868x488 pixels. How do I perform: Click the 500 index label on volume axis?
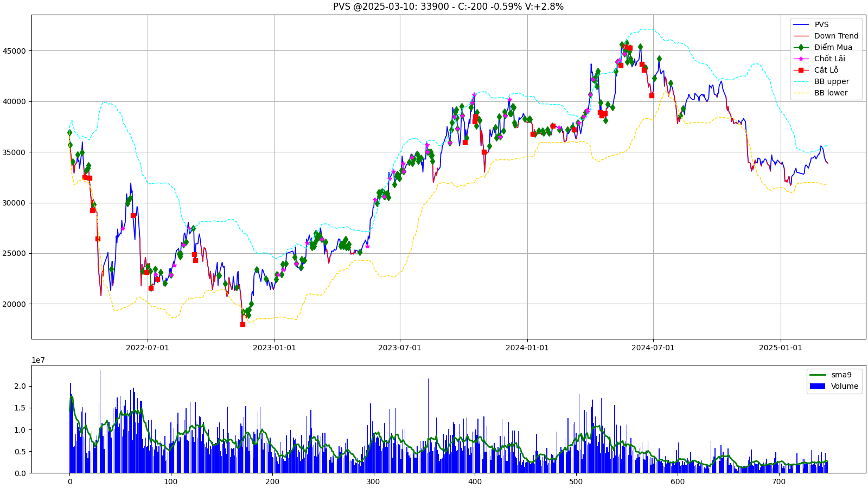point(576,481)
